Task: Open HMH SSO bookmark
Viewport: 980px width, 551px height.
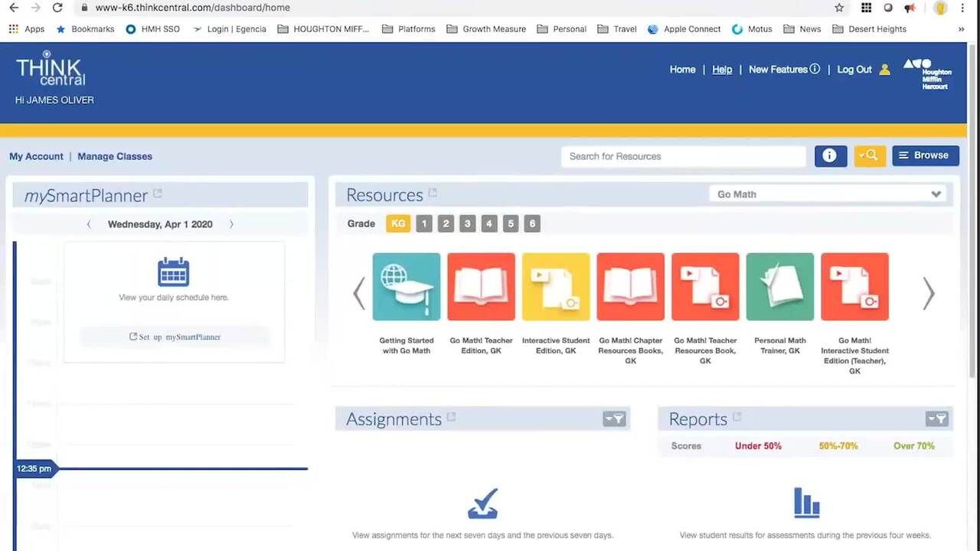Action: tap(152, 29)
